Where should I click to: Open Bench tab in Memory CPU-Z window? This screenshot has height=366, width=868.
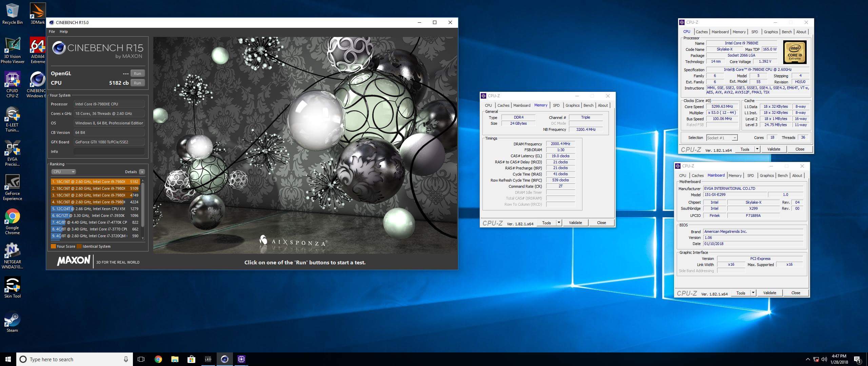(x=588, y=105)
